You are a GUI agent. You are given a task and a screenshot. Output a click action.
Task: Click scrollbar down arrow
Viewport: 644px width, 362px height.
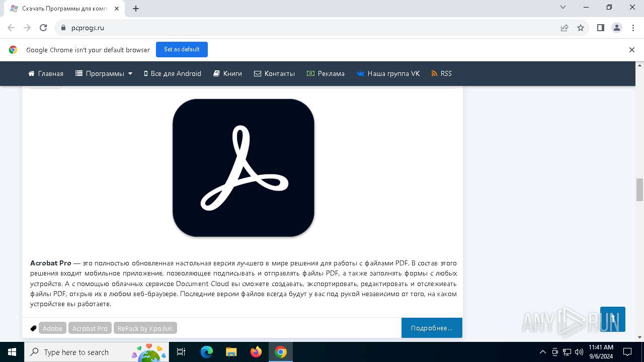tap(640, 337)
